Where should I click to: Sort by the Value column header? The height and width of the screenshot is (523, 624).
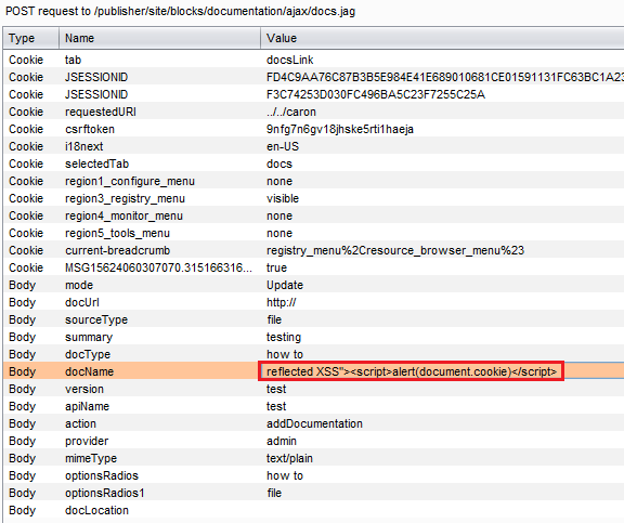(442, 38)
